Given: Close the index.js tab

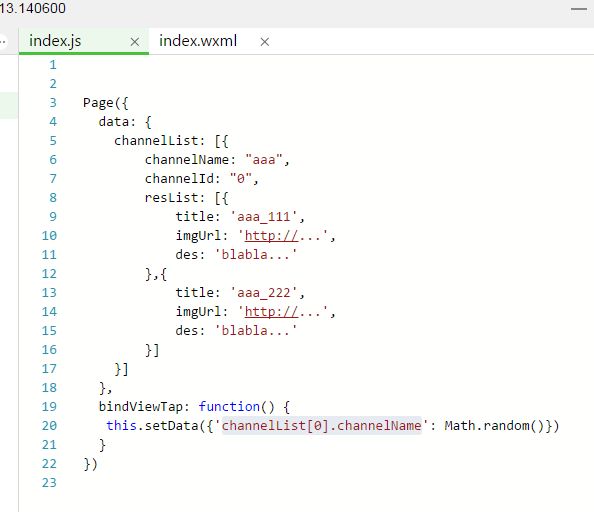Looking at the screenshot, I should pos(134,42).
